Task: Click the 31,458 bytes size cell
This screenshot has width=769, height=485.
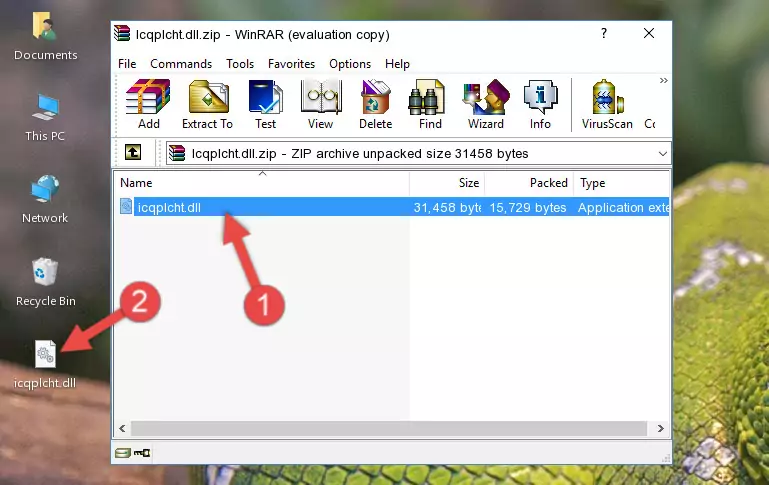Action: pyautogui.click(x=447, y=207)
